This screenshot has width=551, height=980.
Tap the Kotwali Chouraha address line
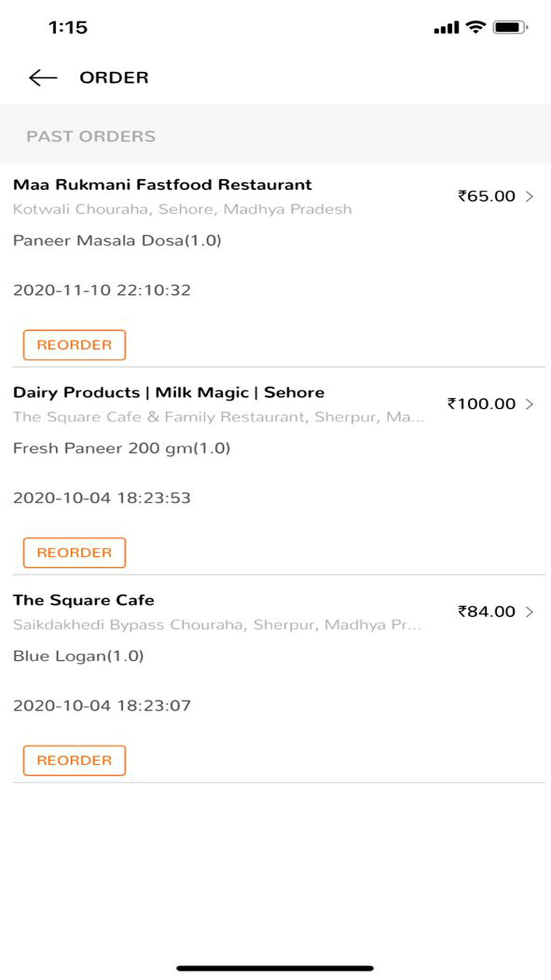click(x=182, y=209)
